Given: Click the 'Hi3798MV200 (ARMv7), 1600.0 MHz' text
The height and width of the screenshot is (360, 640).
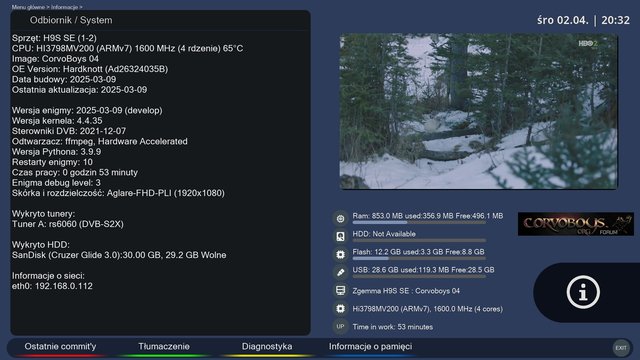Looking at the screenshot, I should 428,309.
